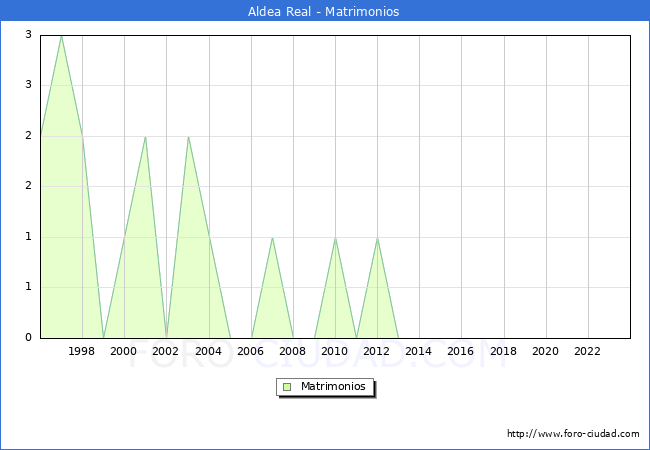650x450 pixels.
Task: Open the www.foro-ciudad.com link
Action: point(573,434)
